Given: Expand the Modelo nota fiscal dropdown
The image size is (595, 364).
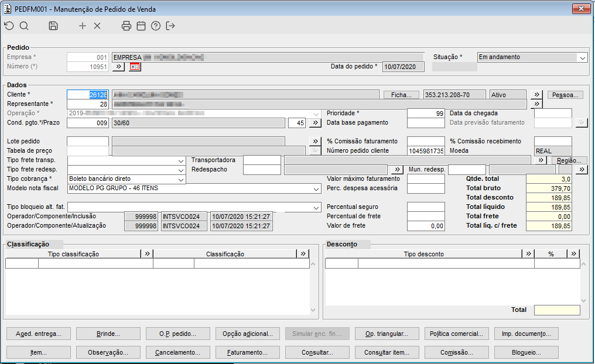Looking at the screenshot, I should [316, 188].
